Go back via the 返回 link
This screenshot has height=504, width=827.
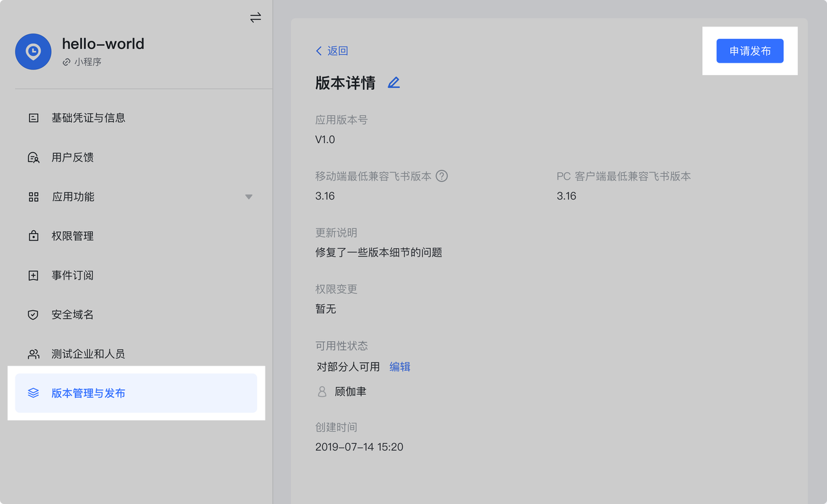click(x=332, y=51)
